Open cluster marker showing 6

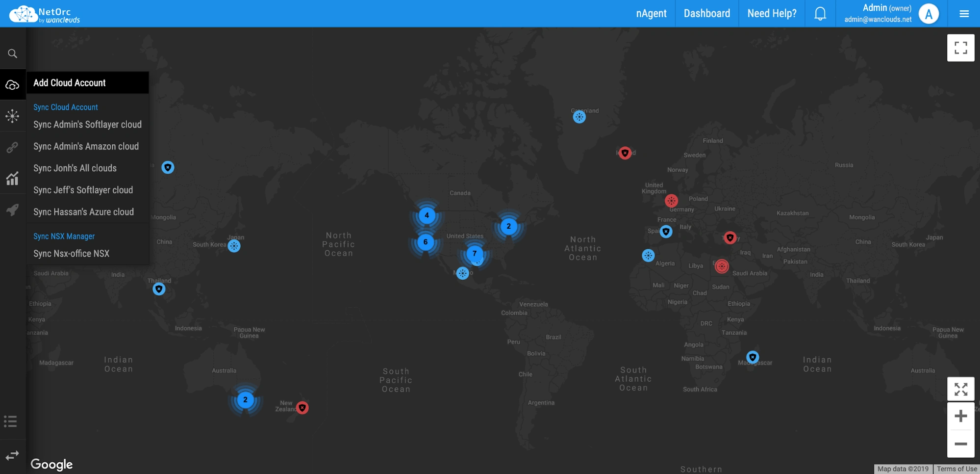click(x=426, y=242)
